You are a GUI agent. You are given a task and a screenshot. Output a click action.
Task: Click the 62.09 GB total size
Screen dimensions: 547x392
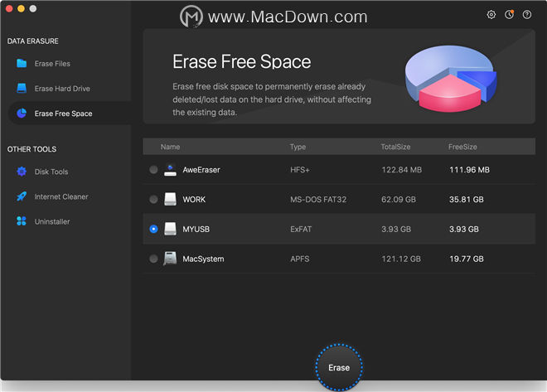[x=399, y=200]
